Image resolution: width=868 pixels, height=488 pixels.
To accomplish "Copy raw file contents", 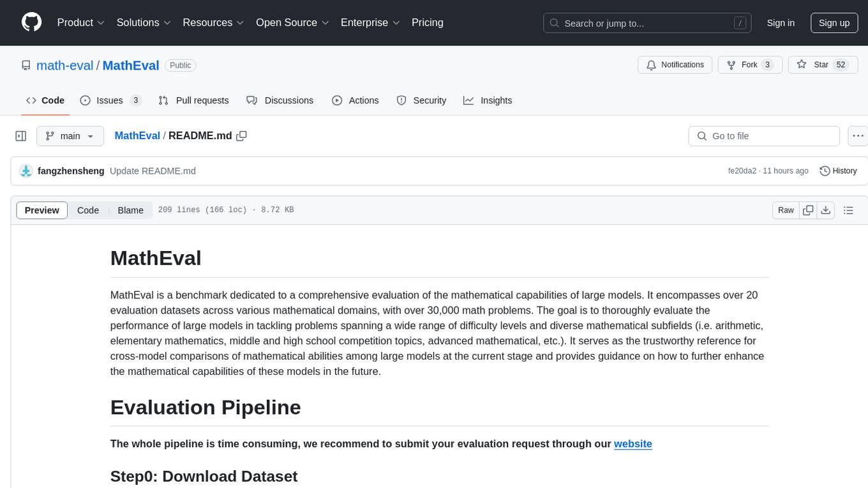I will [809, 210].
